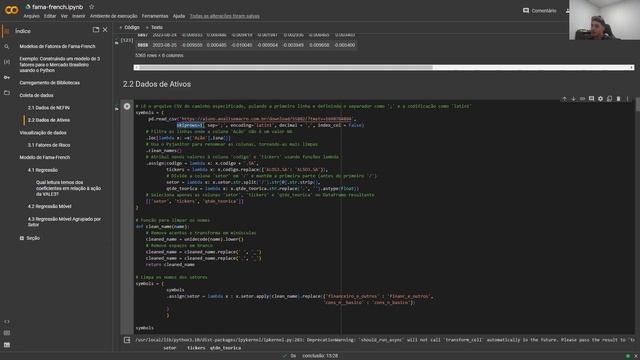Image resolution: width=640 pixels, height=360 pixels.
Task: Move cell down arrow
Action: [x=573, y=99]
